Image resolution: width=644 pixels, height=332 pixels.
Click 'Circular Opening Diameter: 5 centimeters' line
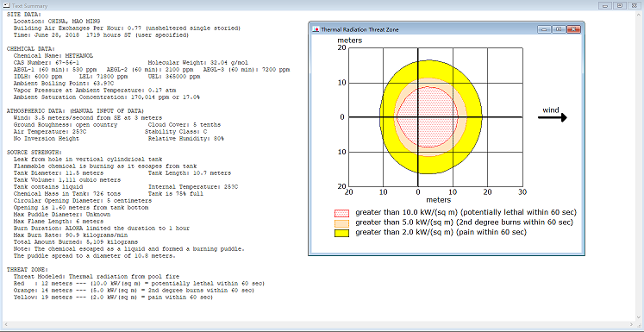[83, 201]
